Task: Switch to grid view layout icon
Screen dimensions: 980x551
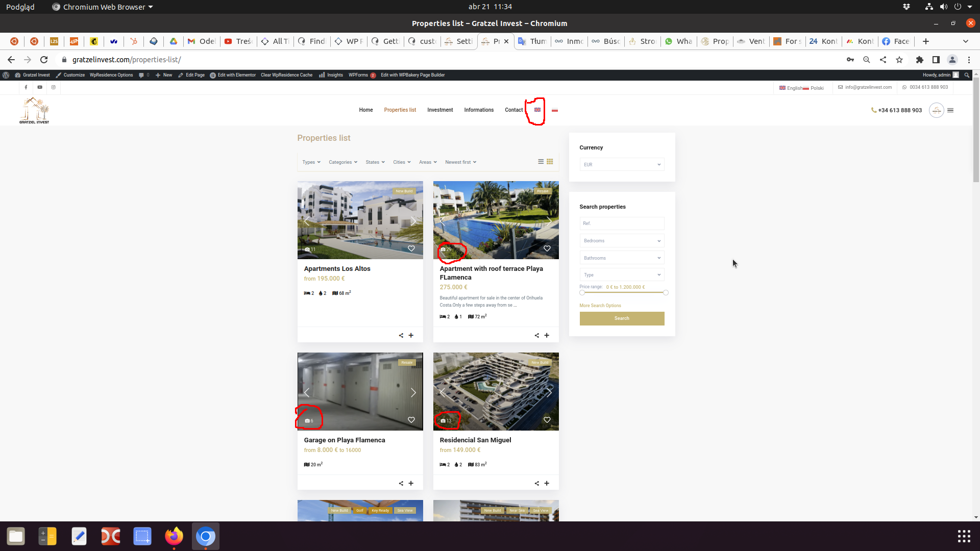Action: pyautogui.click(x=550, y=162)
